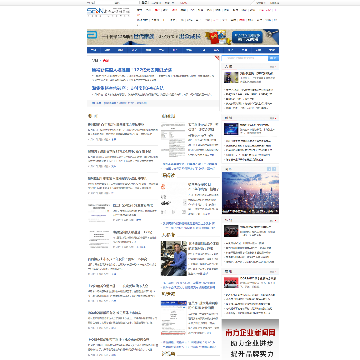The image size is (360, 360).
Task: Click the next arrow above city skyline image
Action: tap(274, 169)
